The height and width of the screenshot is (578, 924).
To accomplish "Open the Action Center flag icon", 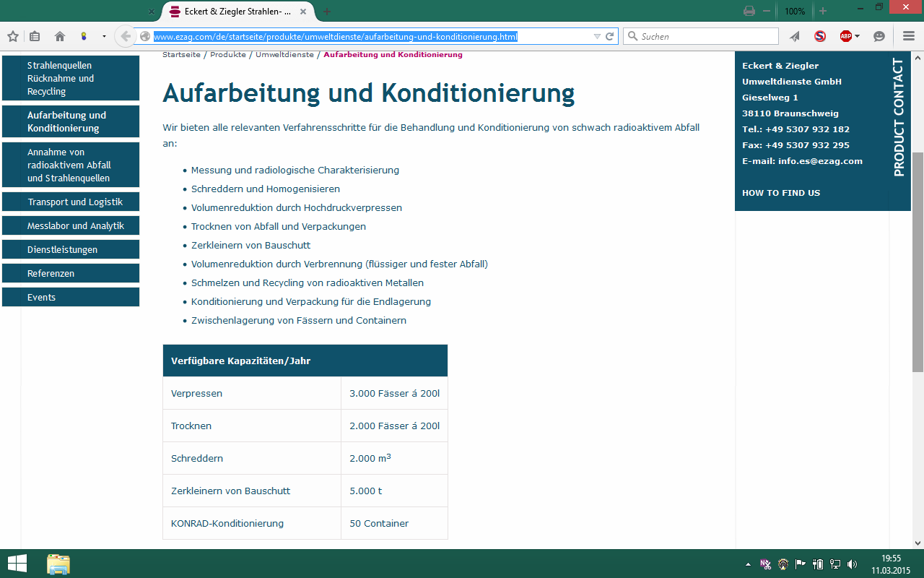I will (x=801, y=564).
